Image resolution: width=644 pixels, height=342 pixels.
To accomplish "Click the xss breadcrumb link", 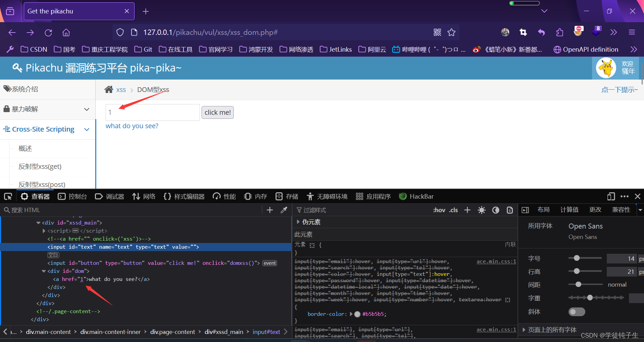I will pos(121,90).
